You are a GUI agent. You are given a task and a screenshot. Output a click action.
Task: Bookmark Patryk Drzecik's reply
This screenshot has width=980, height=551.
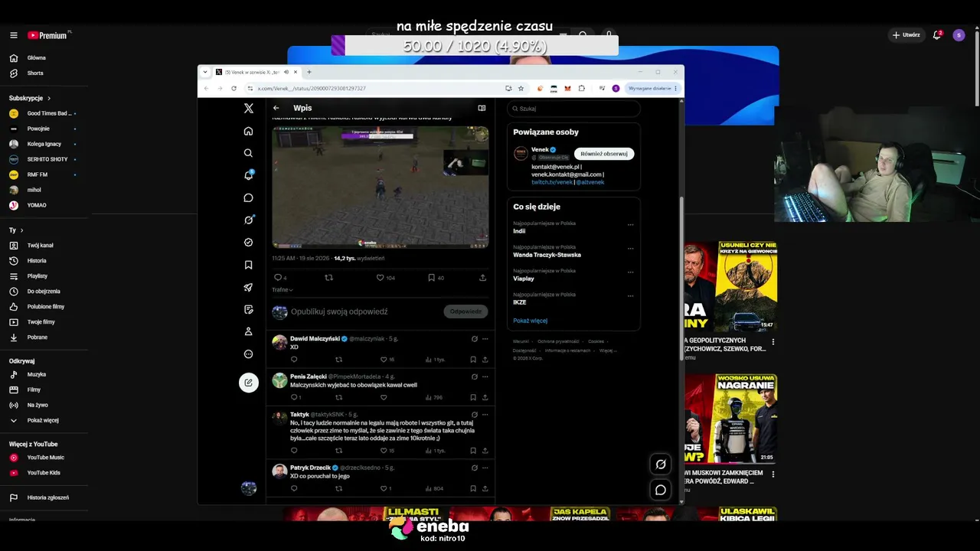coord(473,488)
